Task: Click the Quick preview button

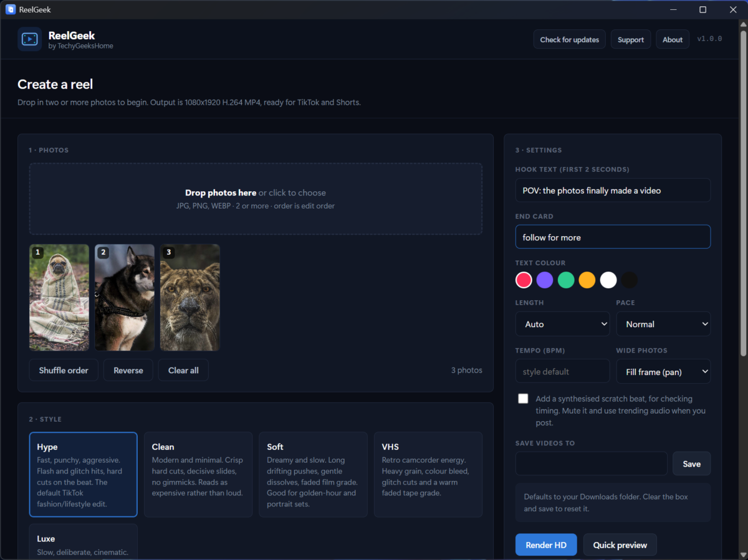Action: 620,545
